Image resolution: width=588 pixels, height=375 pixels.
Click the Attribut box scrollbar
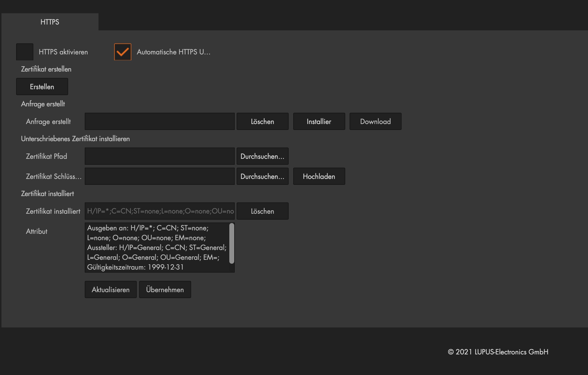232,243
